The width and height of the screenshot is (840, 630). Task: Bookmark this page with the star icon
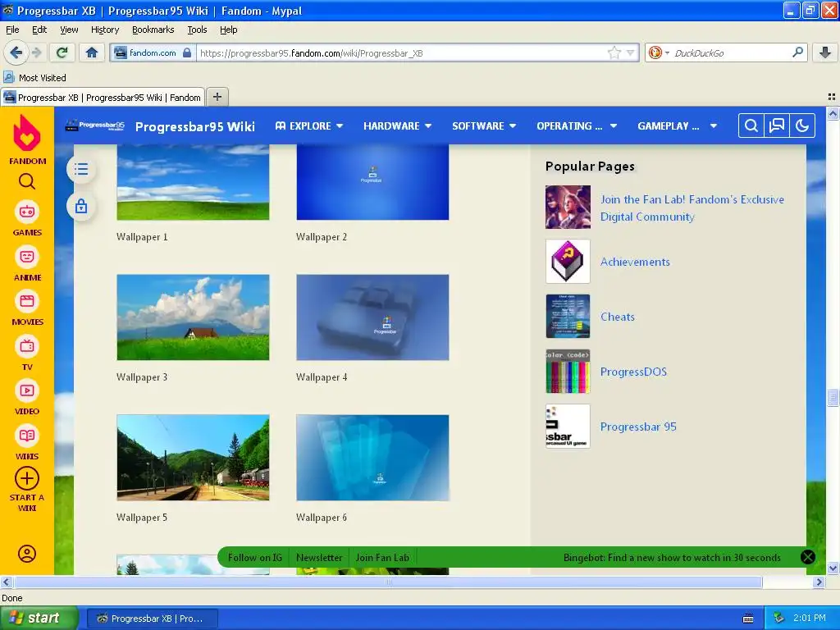614,52
